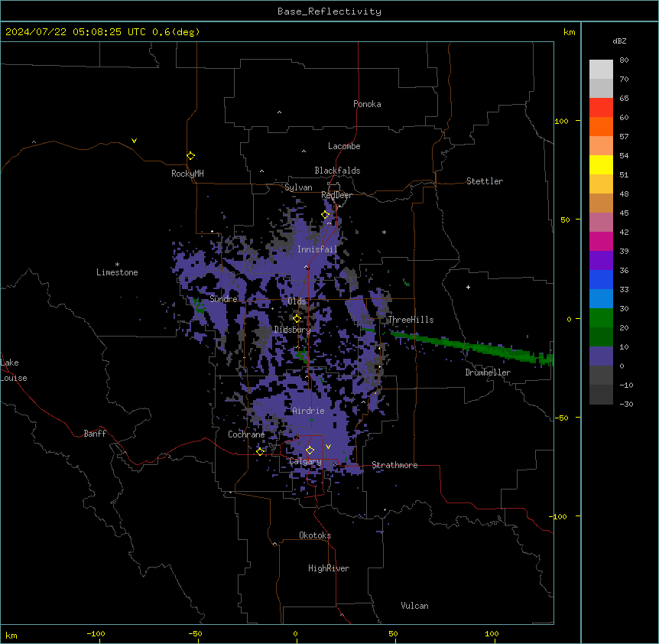Click the Calgary city label
This screenshot has height=644, width=659.
coord(306,461)
